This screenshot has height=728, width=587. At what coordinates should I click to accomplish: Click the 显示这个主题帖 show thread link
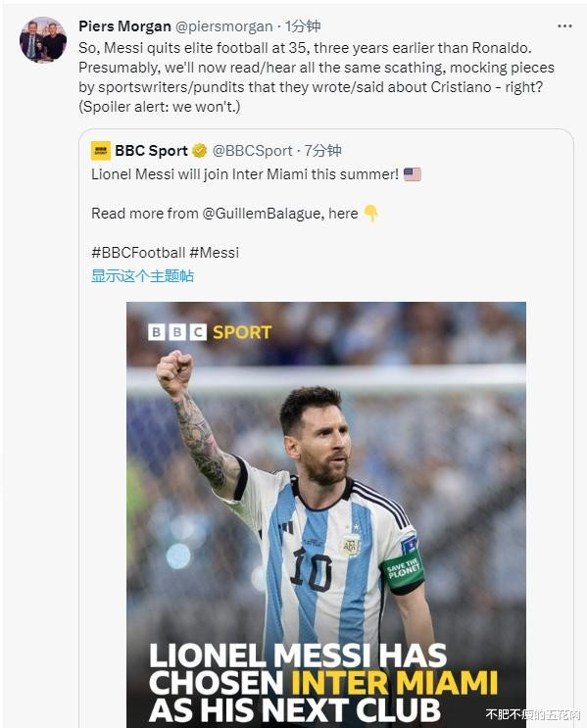click(x=142, y=275)
